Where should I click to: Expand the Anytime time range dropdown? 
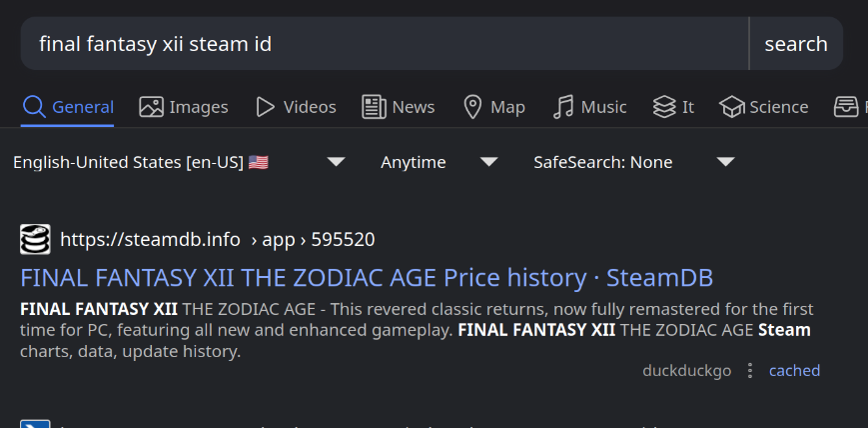(x=438, y=162)
